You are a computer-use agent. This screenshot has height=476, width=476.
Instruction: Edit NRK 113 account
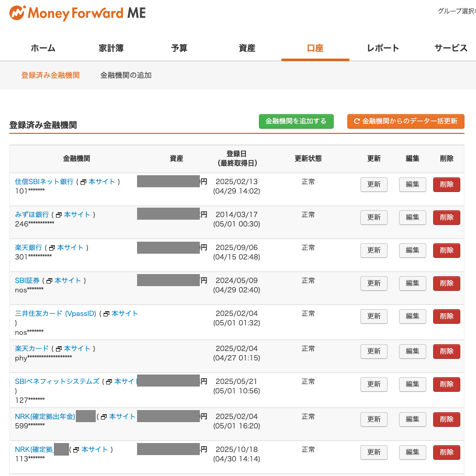(x=412, y=452)
